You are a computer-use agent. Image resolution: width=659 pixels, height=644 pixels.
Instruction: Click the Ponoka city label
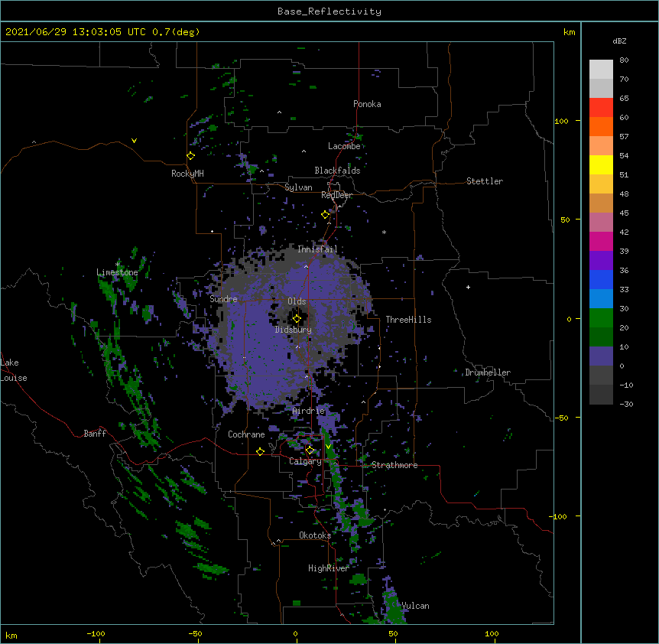pos(367,104)
